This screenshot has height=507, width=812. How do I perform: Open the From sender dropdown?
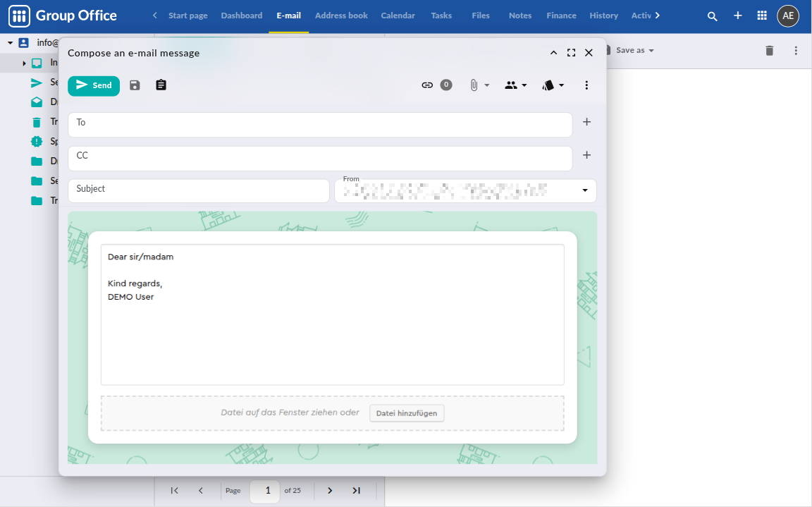click(584, 190)
